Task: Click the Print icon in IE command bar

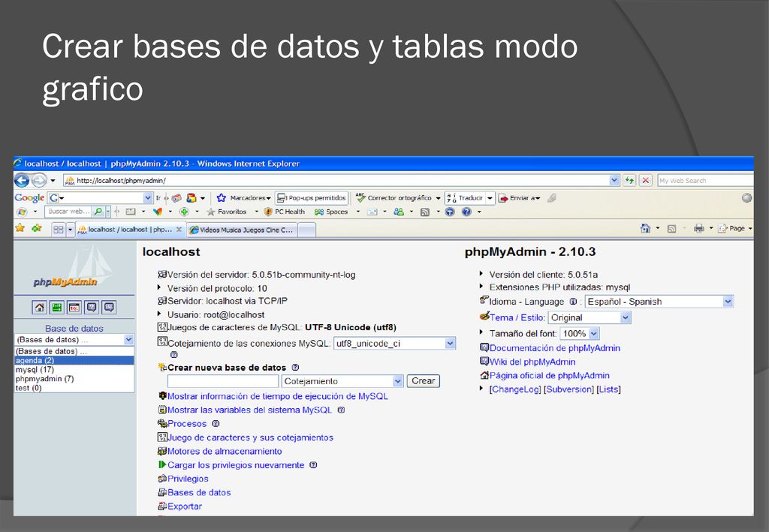Action: click(699, 228)
